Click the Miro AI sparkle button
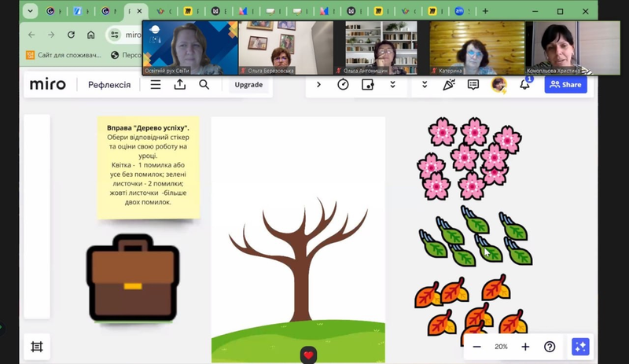 (x=580, y=347)
